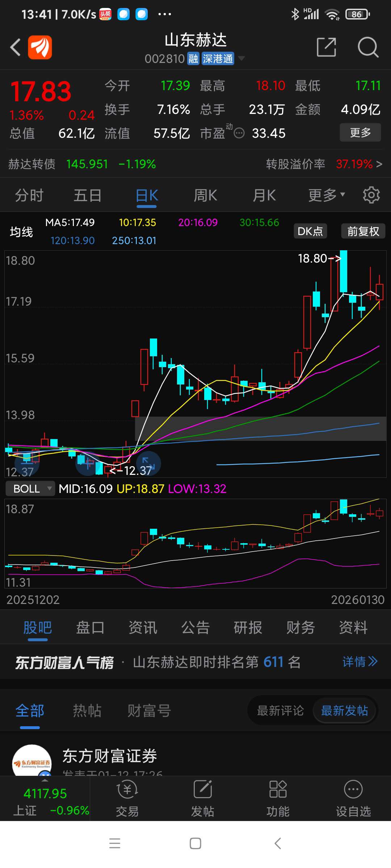The image size is (391, 868).
Task: Tap 设自选 add-to-watchlist icon
Action: click(353, 790)
